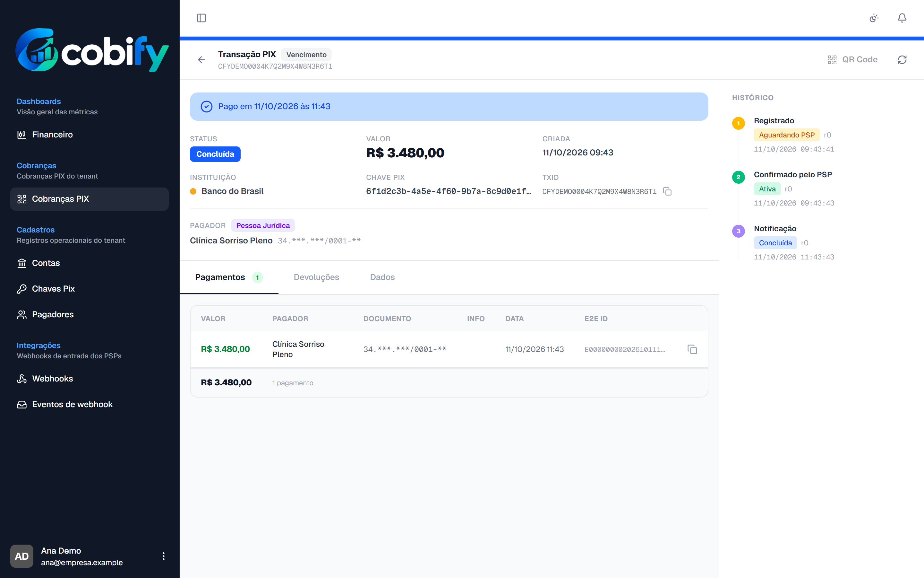
Task: Switch the dark mode theme icon
Action: click(x=874, y=18)
